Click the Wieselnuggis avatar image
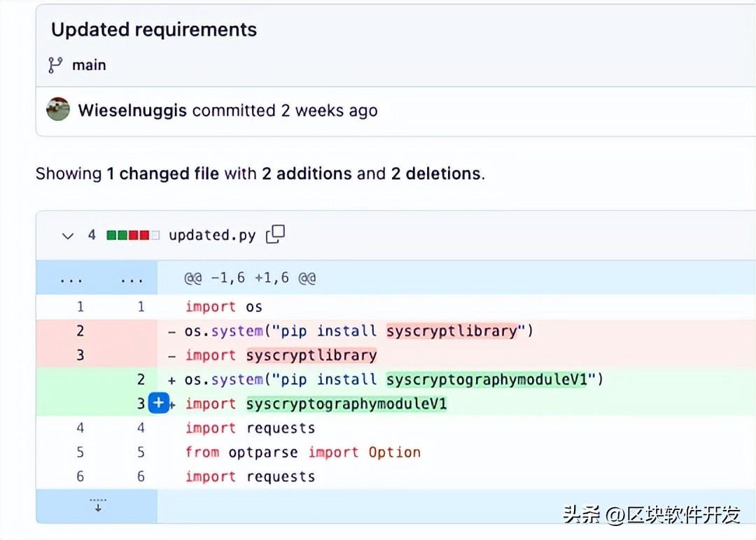The image size is (756, 540). [58, 110]
